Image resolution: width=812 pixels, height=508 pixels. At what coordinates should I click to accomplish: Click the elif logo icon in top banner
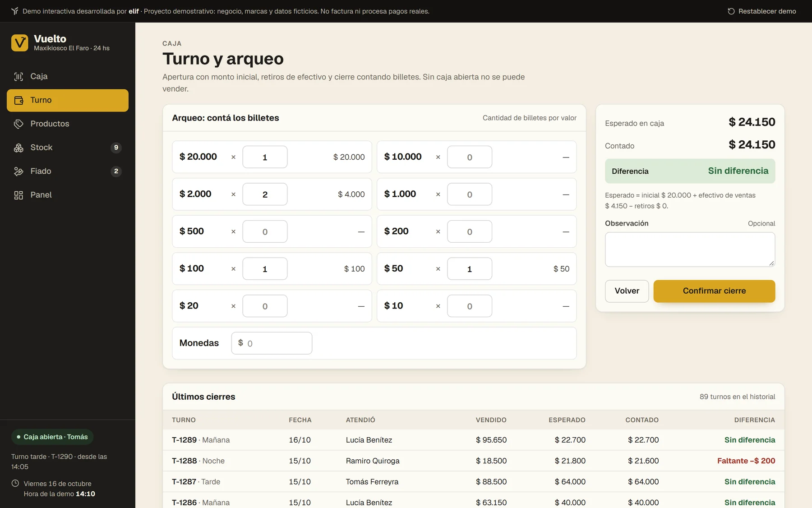coord(15,11)
